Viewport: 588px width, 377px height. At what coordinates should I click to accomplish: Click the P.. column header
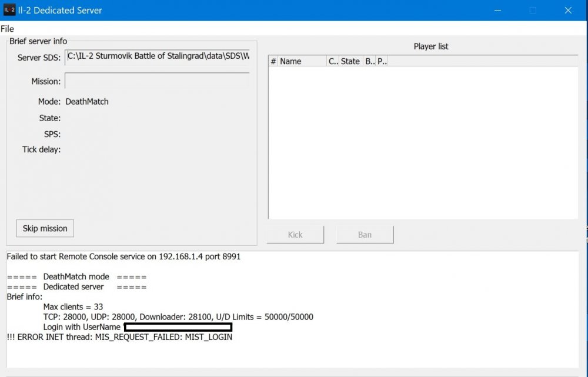(381, 61)
